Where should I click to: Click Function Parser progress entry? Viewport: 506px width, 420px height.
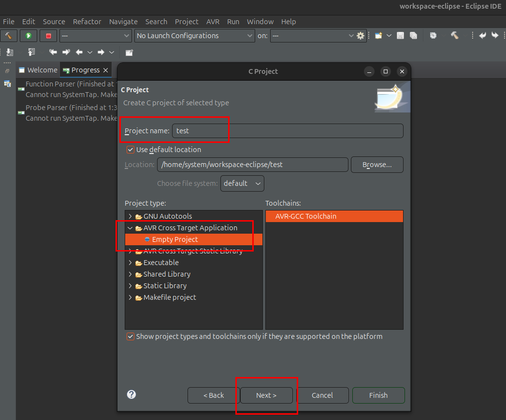point(68,89)
